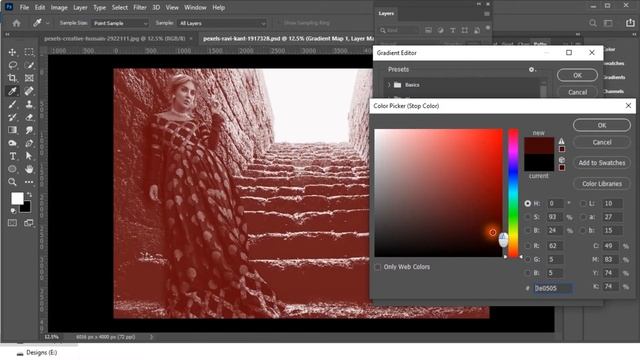Select the B brightness radio button
Viewport: 640px width, 360px height.
(528, 231)
